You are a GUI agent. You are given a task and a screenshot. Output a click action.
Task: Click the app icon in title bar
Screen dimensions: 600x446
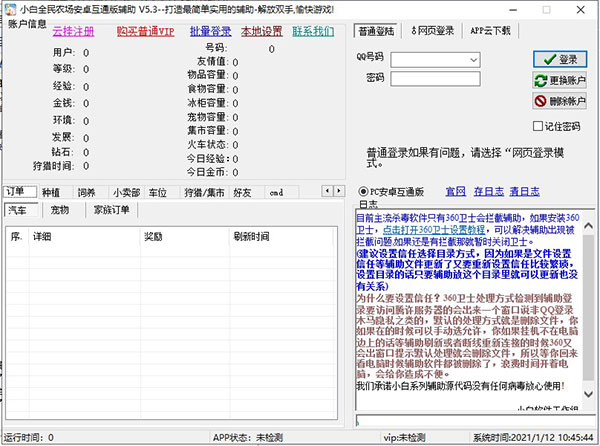pos(8,9)
